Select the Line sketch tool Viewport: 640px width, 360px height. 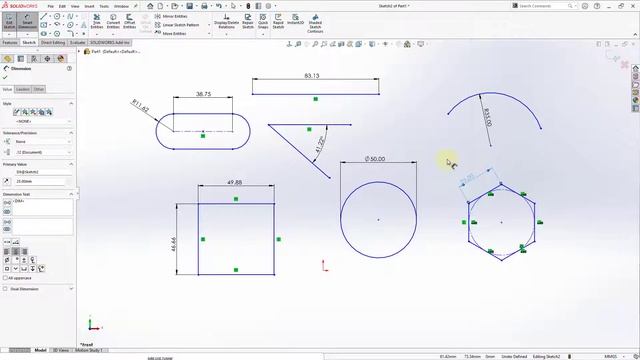click(44, 16)
